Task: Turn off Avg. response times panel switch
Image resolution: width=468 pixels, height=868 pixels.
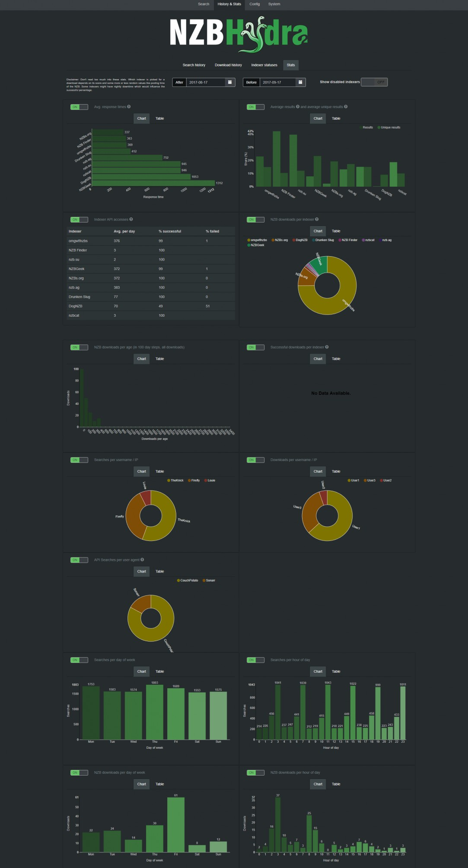Action: click(79, 107)
